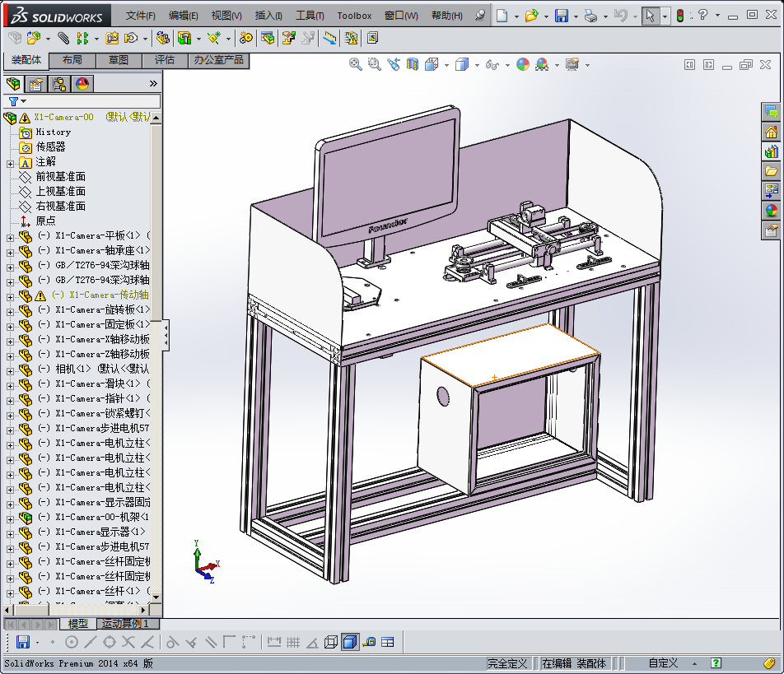Open the View Orientation dropdown arrow
The height and width of the screenshot is (674, 784).
(x=446, y=65)
